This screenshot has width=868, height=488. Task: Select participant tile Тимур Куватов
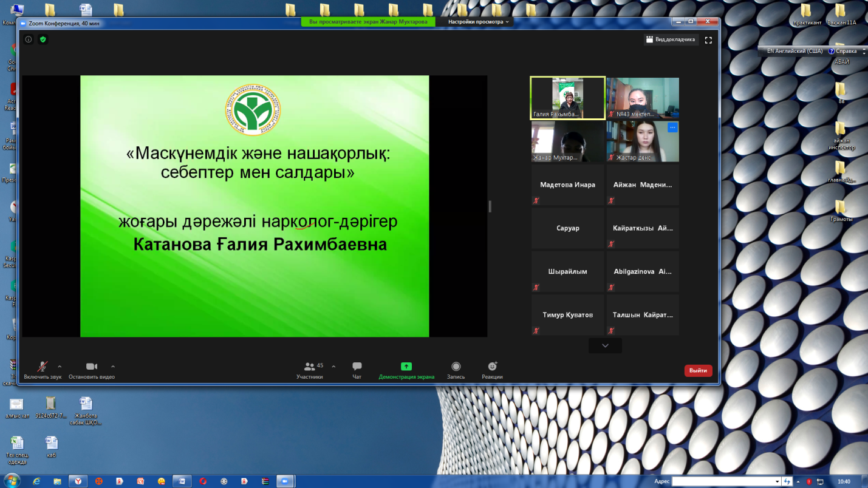click(x=568, y=315)
